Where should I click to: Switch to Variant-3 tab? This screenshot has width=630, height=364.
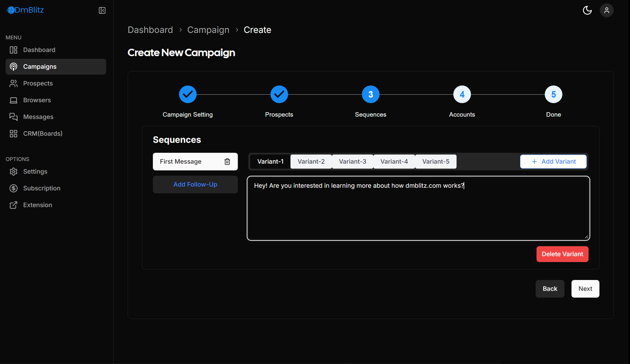[x=352, y=162]
